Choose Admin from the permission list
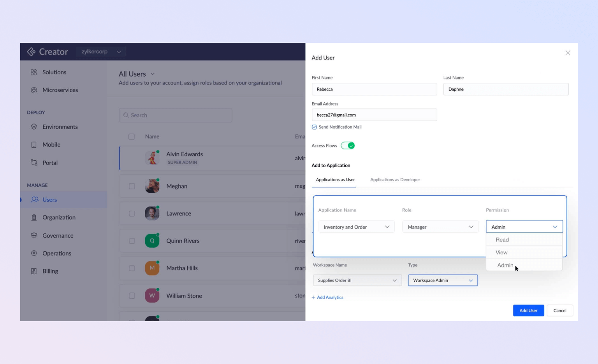Screen dimensions: 598x364 [x=524, y=265]
